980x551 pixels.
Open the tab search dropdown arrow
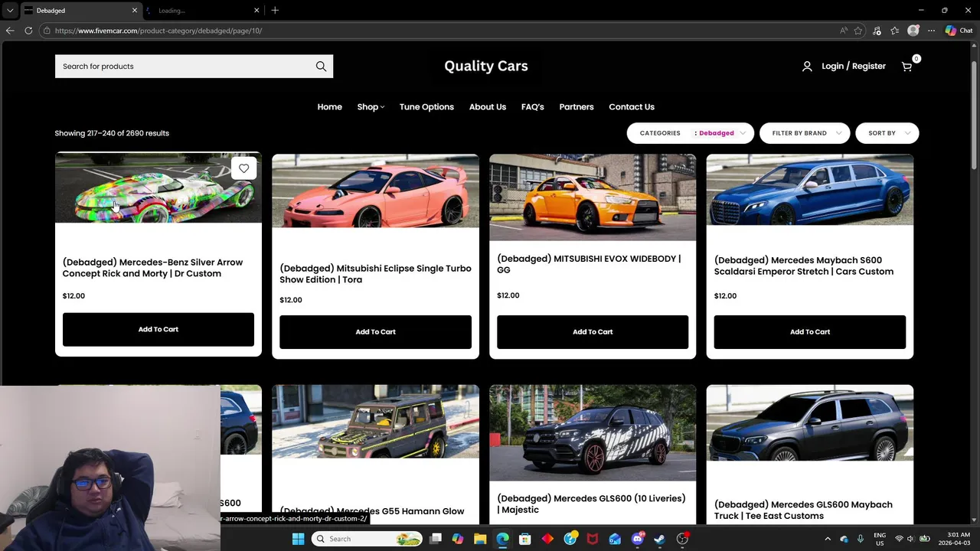point(10,10)
